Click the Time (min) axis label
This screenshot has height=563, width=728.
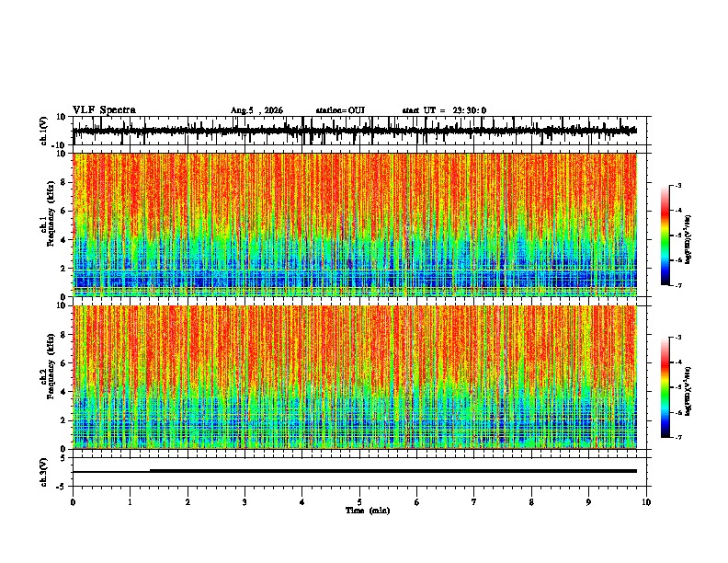368,511
